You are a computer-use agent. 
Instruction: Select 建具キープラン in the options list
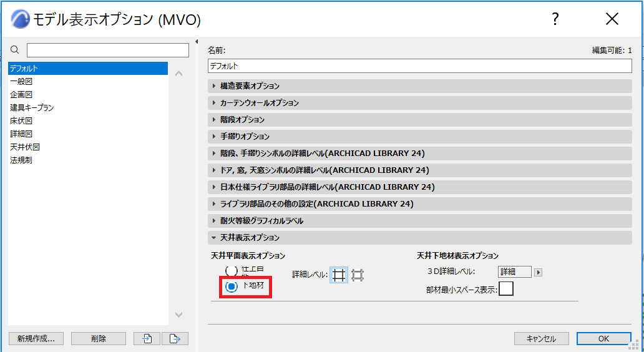32,107
